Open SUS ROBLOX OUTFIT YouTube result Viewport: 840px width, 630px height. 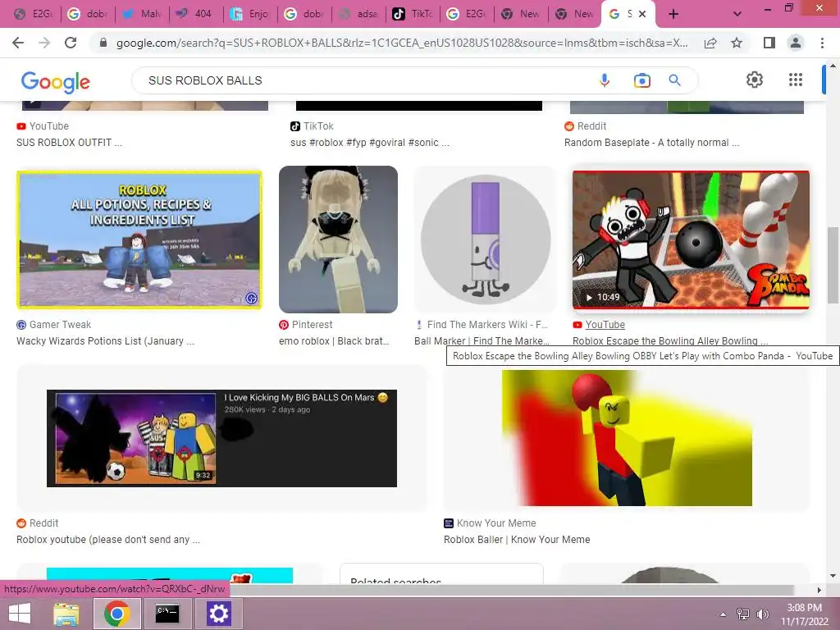tap(69, 143)
